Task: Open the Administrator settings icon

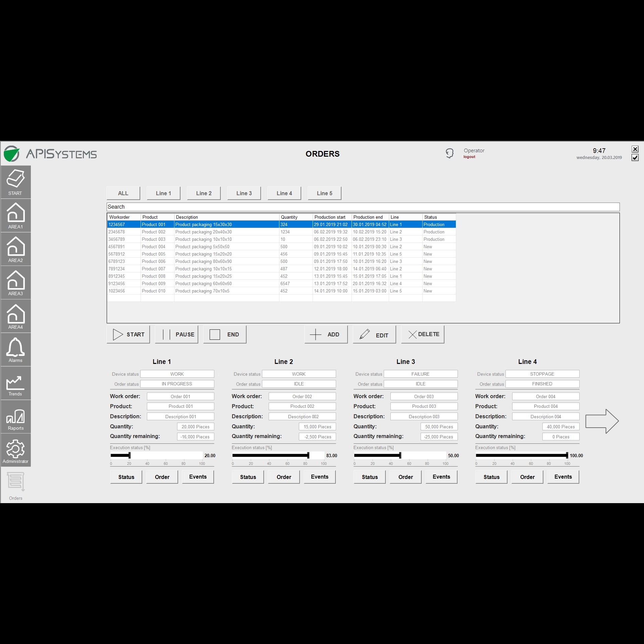Action: pos(15,450)
